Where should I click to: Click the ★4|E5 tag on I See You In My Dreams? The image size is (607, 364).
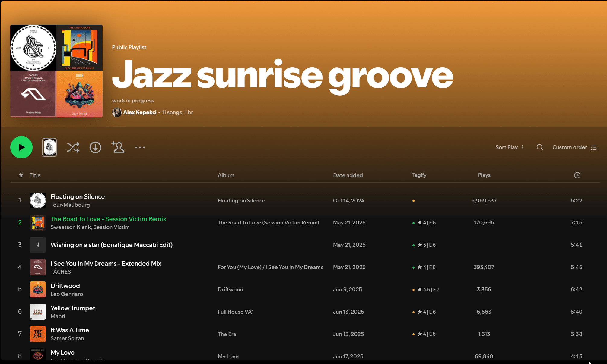[426, 267]
